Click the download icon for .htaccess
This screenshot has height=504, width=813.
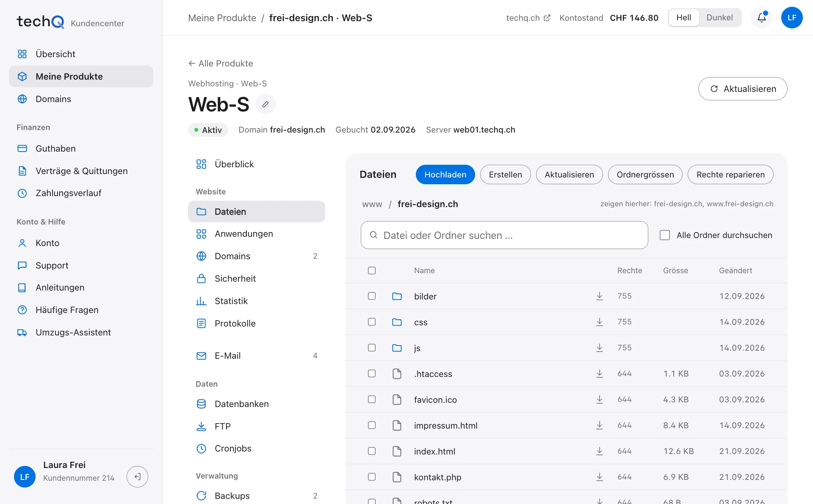(x=600, y=374)
